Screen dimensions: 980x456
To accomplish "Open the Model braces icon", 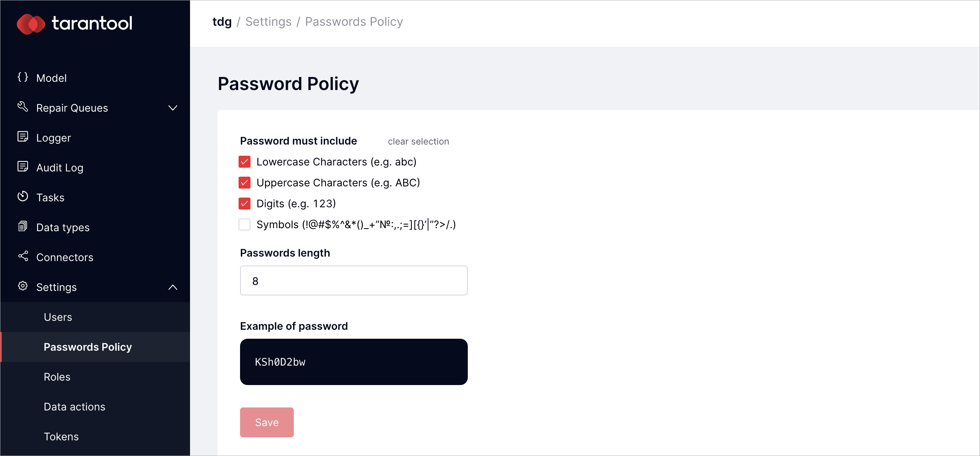I will point(23,77).
